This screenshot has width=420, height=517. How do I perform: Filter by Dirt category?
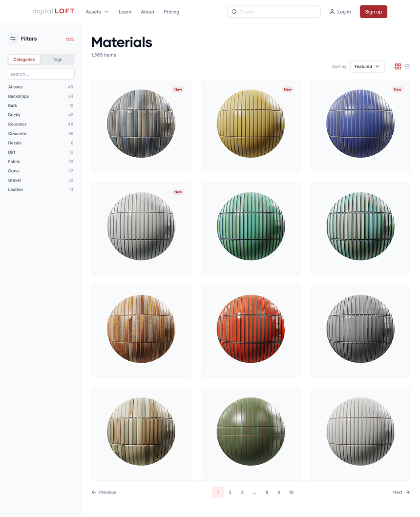click(x=41, y=152)
